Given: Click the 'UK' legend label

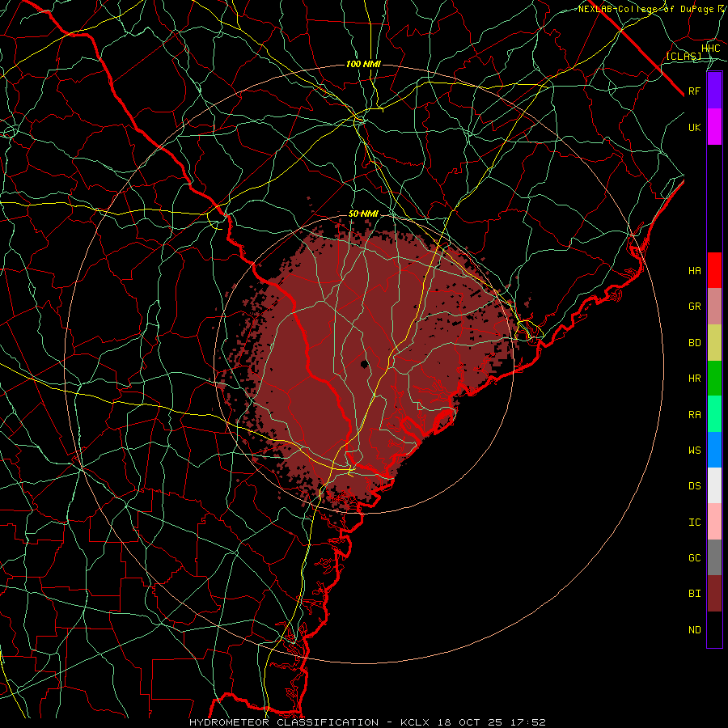Looking at the screenshot, I should [x=695, y=127].
